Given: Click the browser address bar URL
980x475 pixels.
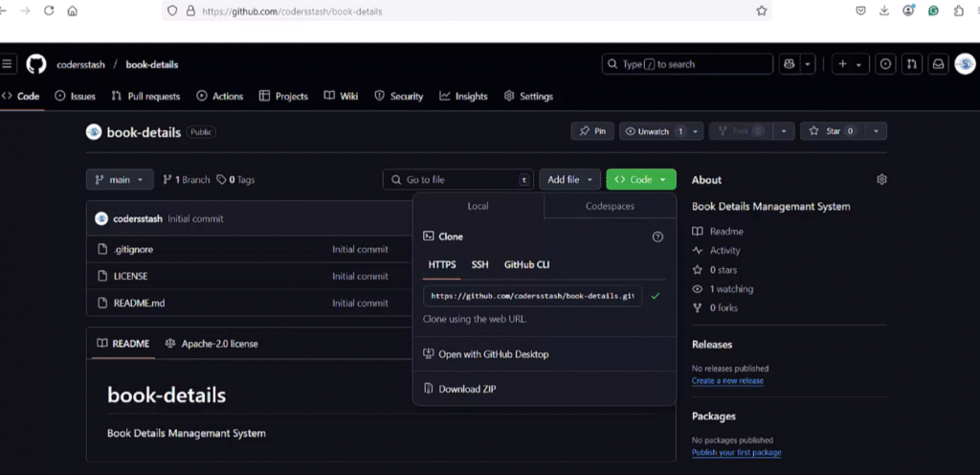Looking at the screenshot, I should pyautogui.click(x=292, y=11).
